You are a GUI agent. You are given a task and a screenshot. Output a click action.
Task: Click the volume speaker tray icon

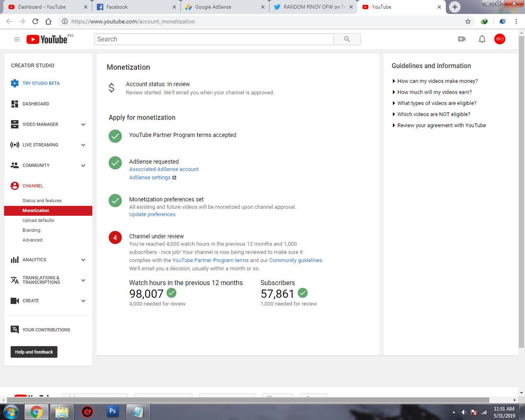pyautogui.click(x=464, y=412)
